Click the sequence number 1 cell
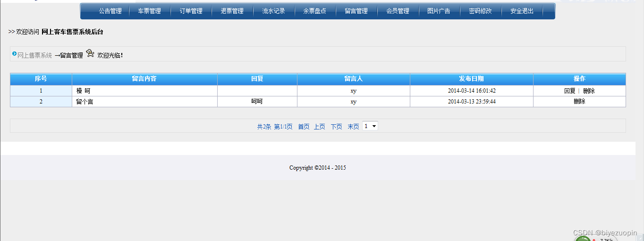This screenshot has height=241, width=644. [41, 91]
